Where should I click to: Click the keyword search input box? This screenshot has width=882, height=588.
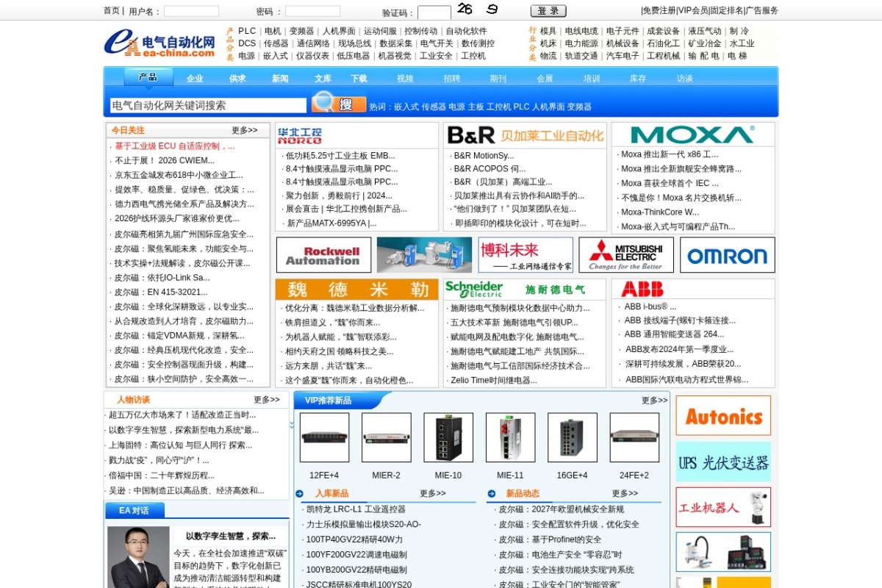click(x=208, y=105)
